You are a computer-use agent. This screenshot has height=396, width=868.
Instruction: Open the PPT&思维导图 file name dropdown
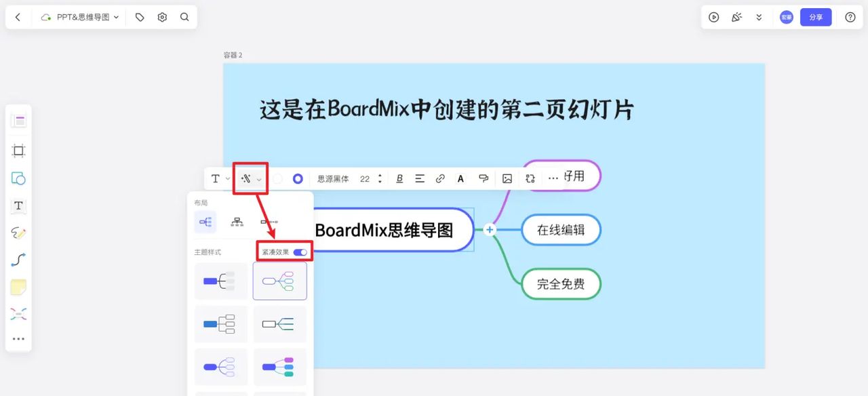click(80, 17)
